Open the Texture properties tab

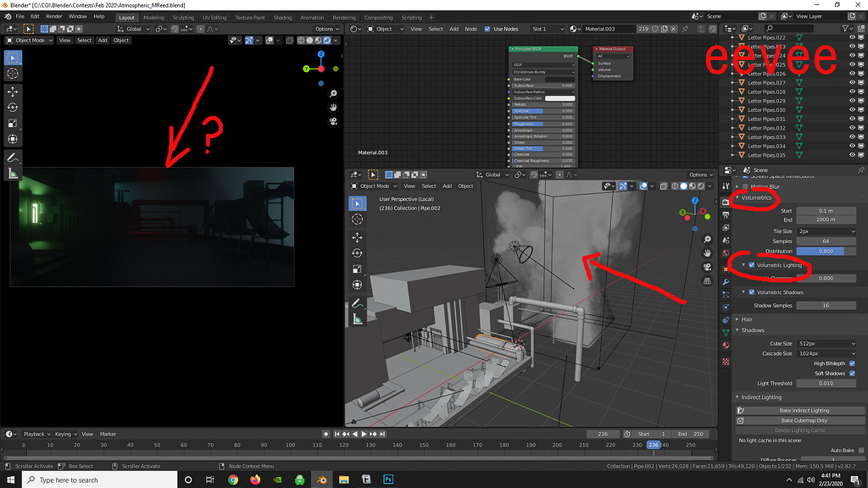click(726, 361)
